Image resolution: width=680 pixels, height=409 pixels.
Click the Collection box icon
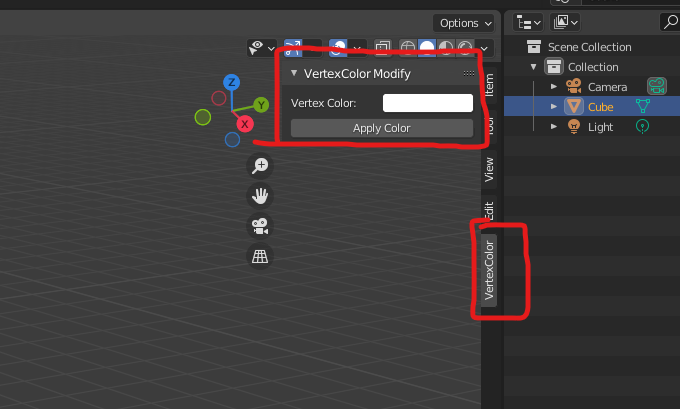pyautogui.click(x=554, y=67)
